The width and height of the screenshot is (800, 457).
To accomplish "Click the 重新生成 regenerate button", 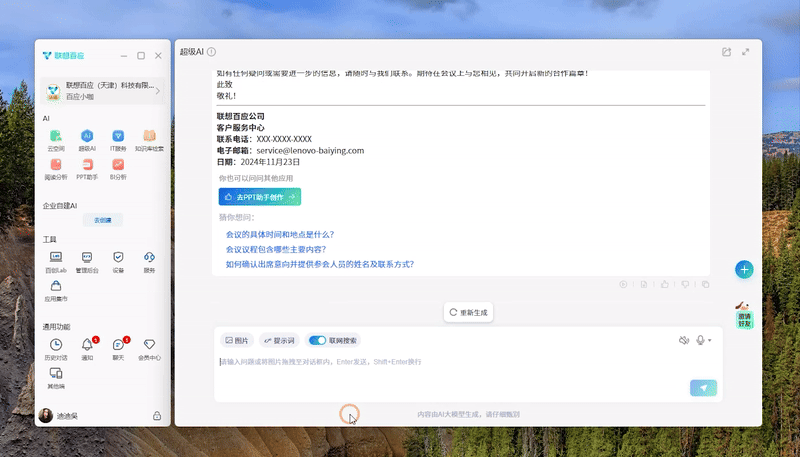I will [468, 312].
